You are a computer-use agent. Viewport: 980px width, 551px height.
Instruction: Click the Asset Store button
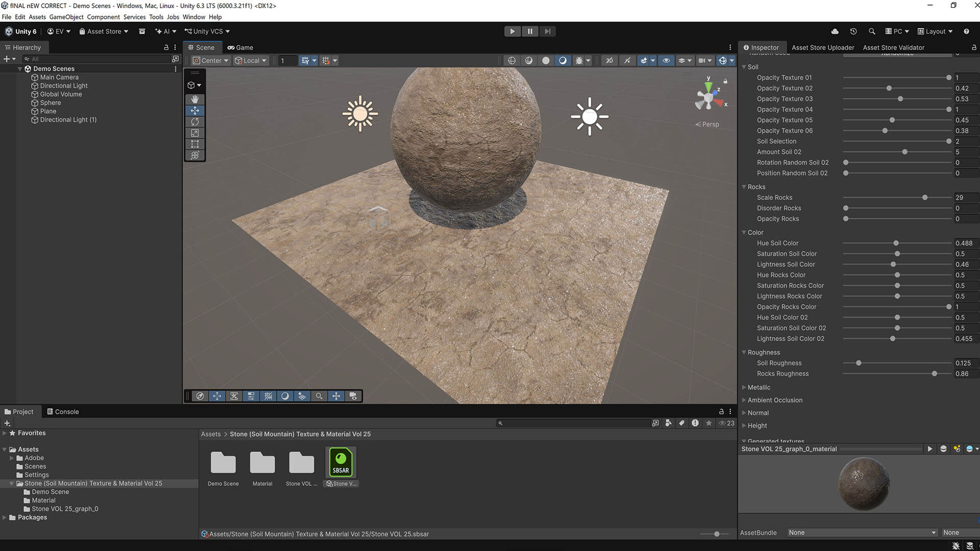tap(104, 31)
